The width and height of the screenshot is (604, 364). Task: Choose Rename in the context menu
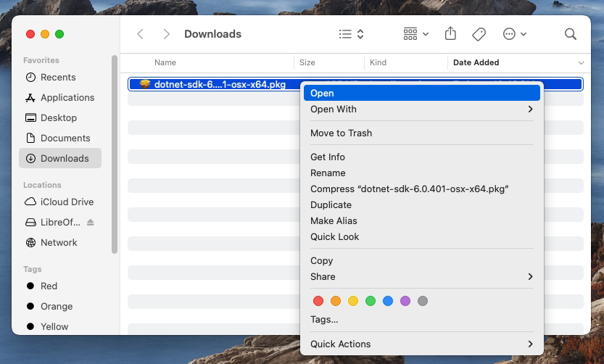pos(422,173)
